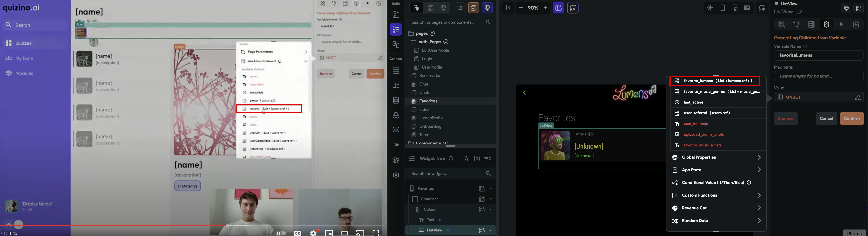868x236 pixels.
Task: Open the custom functions sidebar icon
Action: click(396, 145)
